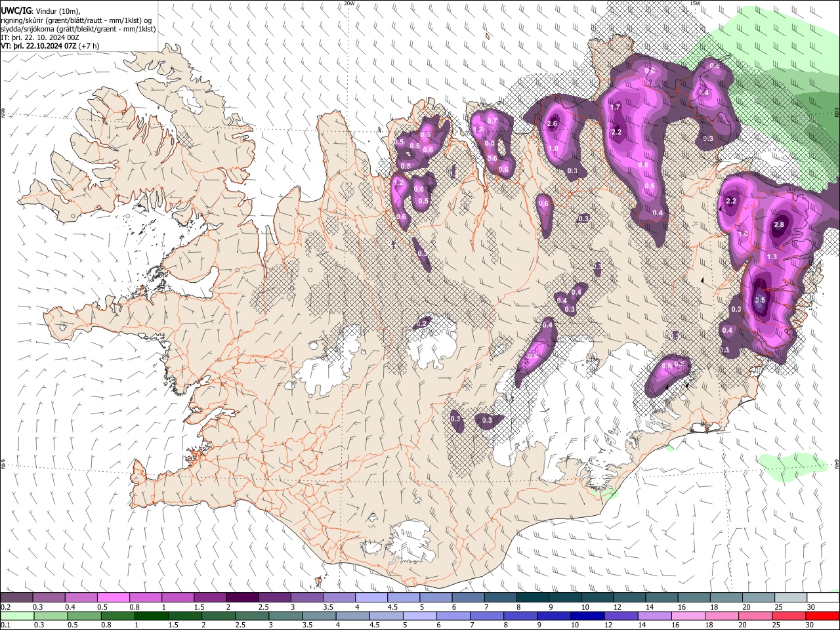Select the darkest purple swatch starting at 2
Screen dimensions: 840x630
pyautogui.click(x=241, y=598)
